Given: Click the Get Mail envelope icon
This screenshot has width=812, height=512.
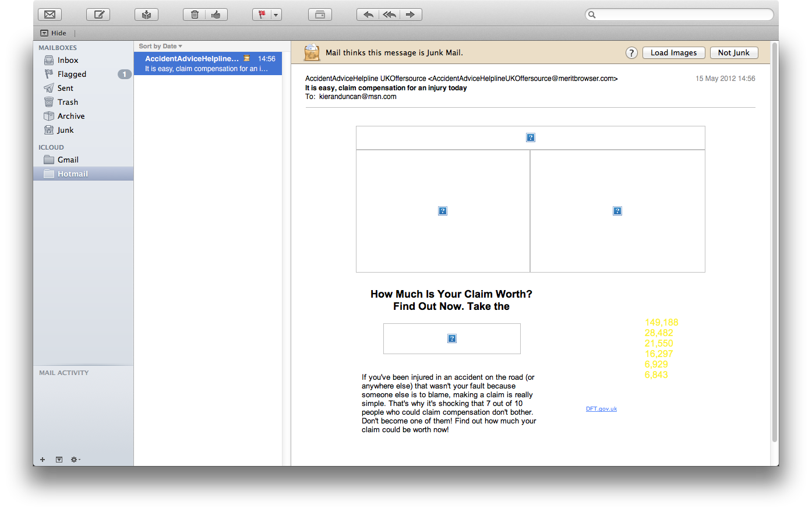Looking at the screenshot, I should click(50, 15).
